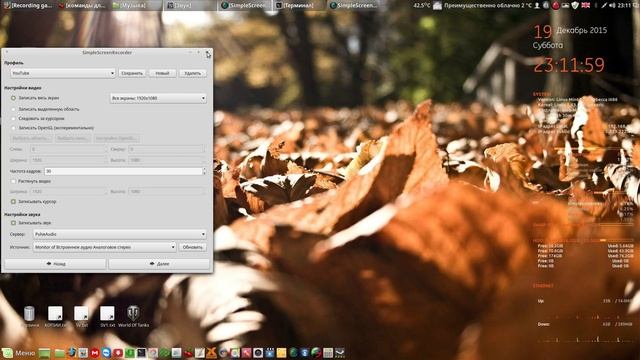Click the Далее button
The width and height of the screenshot is (640, 360).
click(159, 264)
